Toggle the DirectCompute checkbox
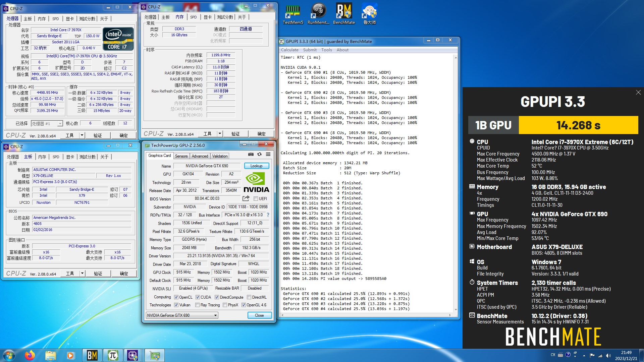Image resolution: width=644 pixels, height=362 pixels. (x=217, y=297)
